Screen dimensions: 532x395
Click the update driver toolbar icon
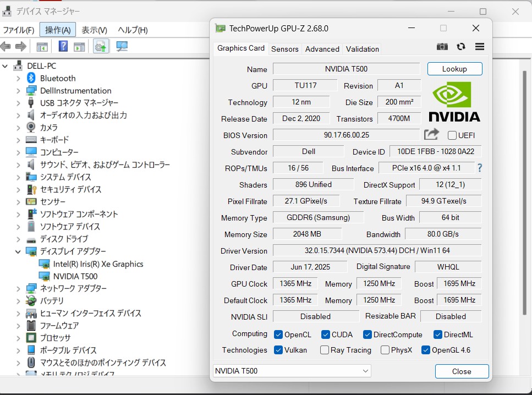click(100, 46)
